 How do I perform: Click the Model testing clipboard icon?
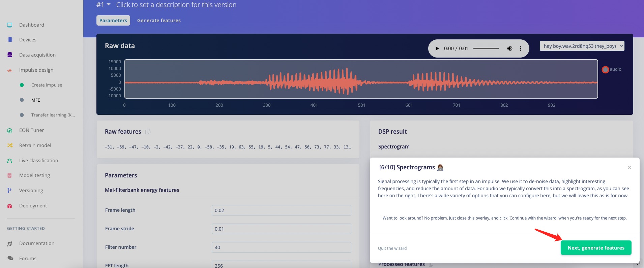tap(10, 175)
